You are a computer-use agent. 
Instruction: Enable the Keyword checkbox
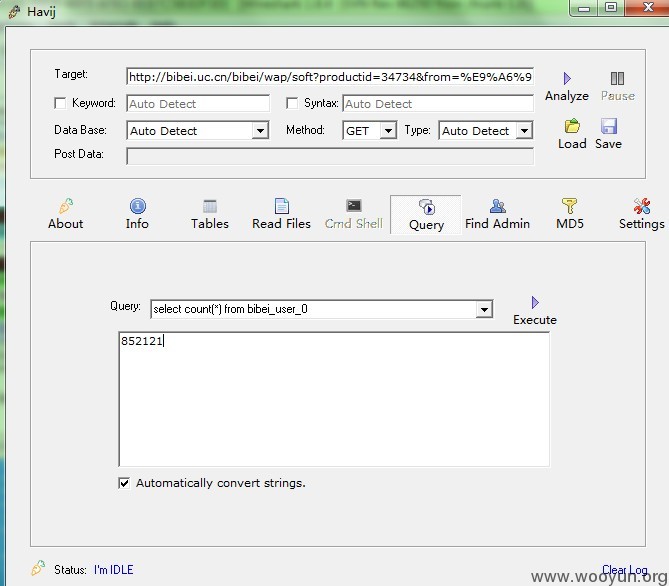[x=60, y=103]
